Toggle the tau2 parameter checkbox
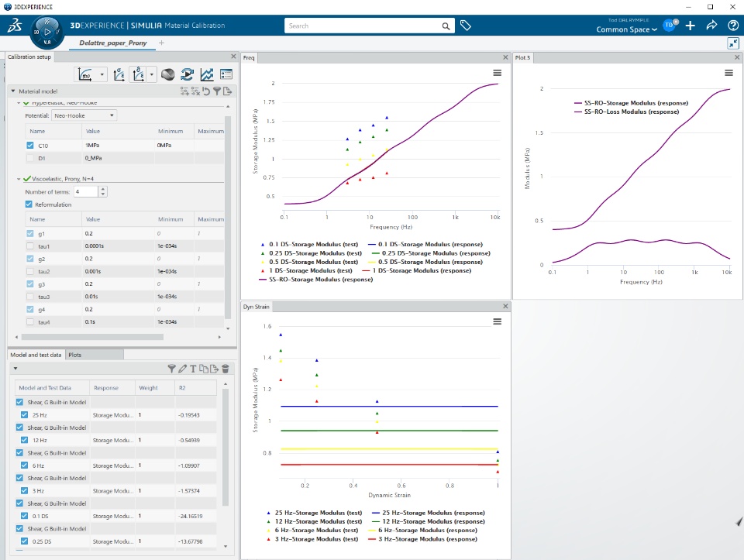 pyautogui.click(x=30, y=271)
